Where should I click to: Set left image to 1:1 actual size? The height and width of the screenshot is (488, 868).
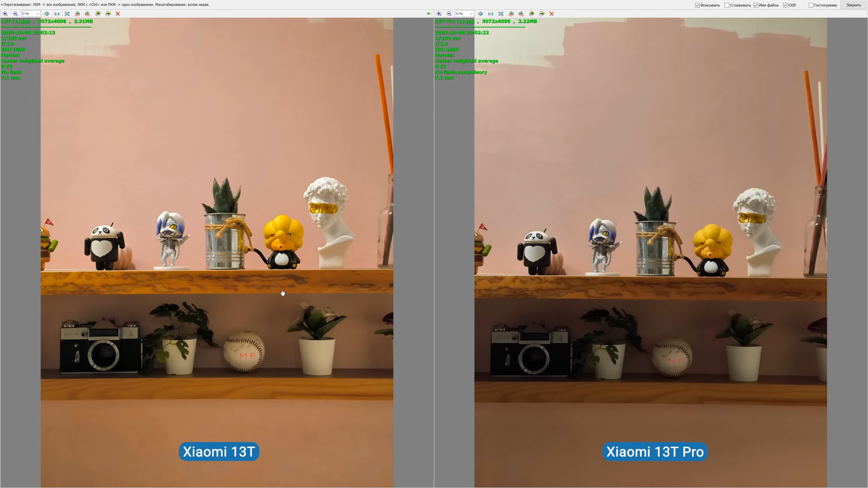pyautogui.click(x=56, y=14)
